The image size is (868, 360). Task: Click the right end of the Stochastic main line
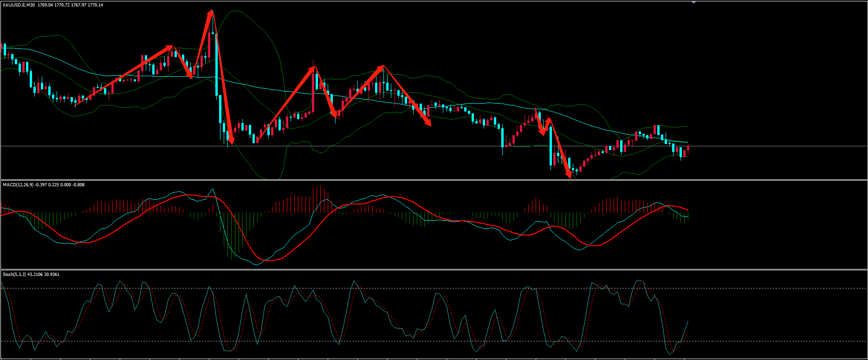click(687, 321)
